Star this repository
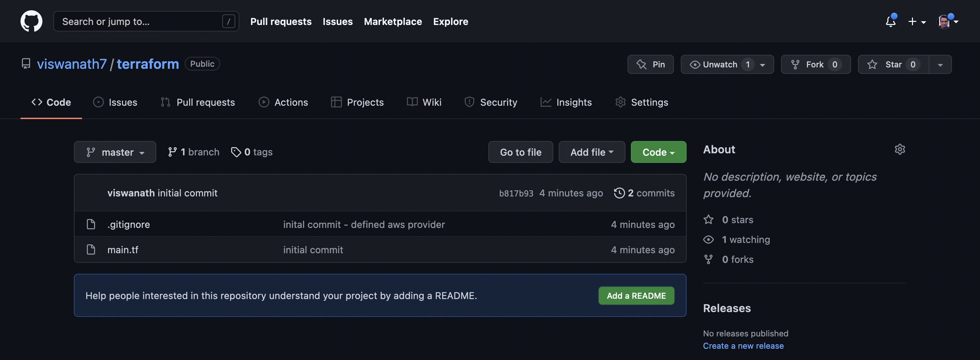Viewport: 980px width, 360px height. click(x=893, y=64)
